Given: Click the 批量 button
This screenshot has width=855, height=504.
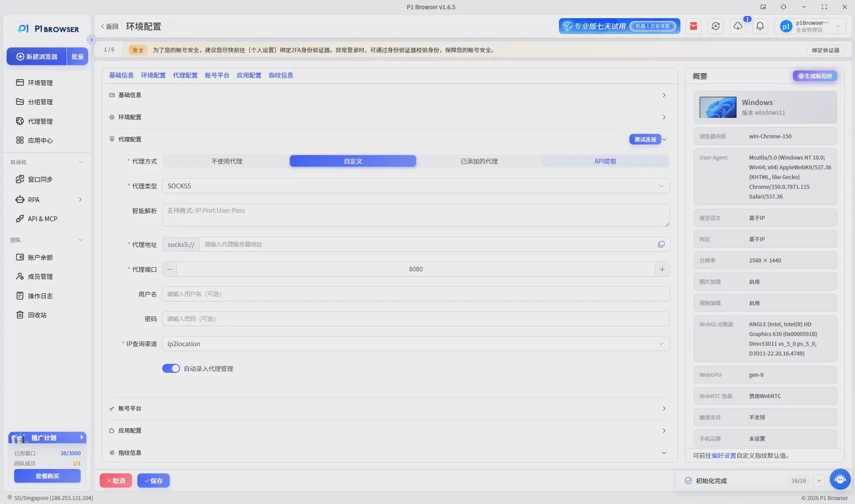Looking at the screenshot, I should (x=77, y=57).
